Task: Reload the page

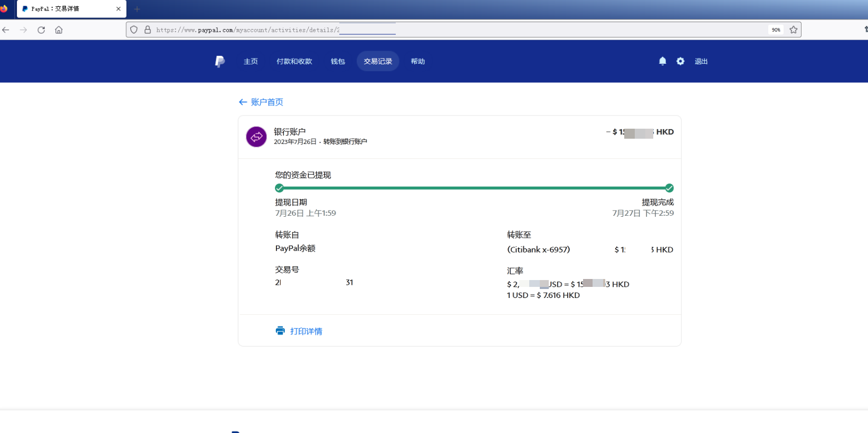Action: pyautogui.click(x=41, y=30)
